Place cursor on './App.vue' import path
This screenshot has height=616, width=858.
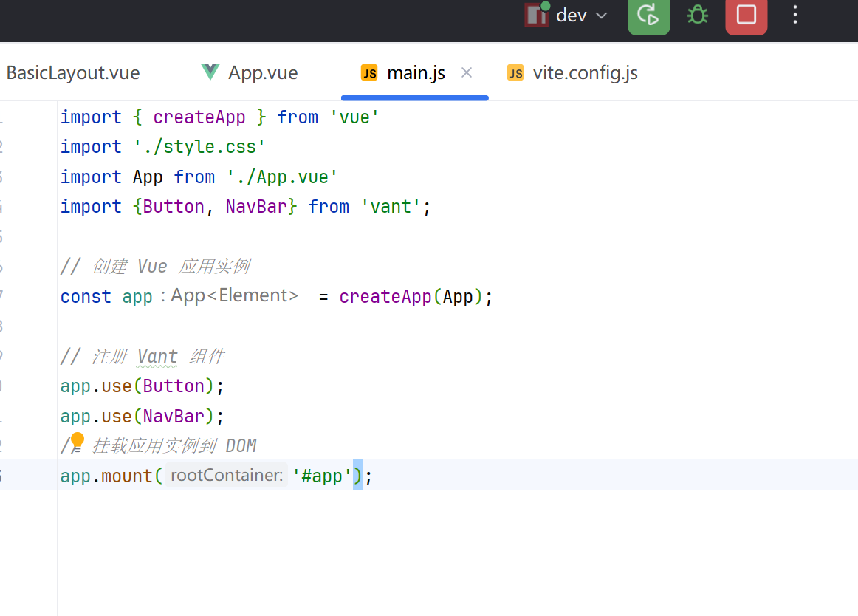282,177
